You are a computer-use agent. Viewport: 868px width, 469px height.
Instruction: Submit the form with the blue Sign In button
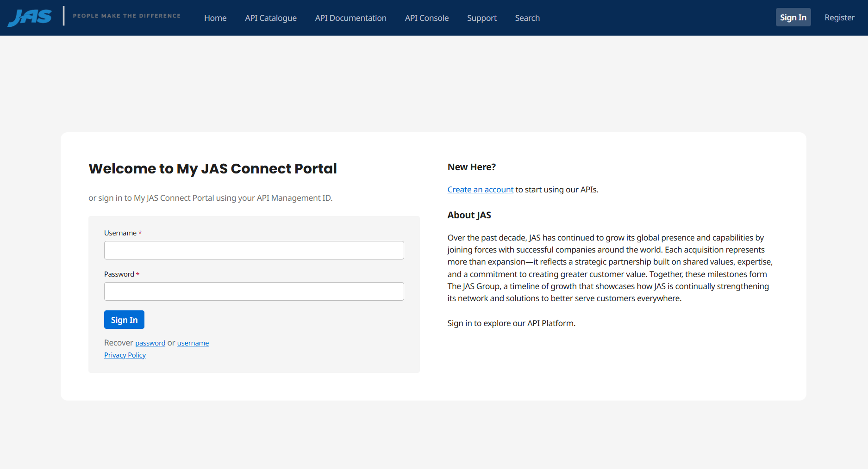[124, 320]
